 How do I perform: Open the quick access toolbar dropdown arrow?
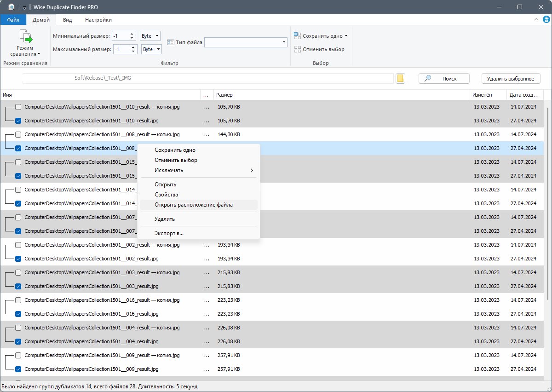pyautogui.click(x=25, y=7)
